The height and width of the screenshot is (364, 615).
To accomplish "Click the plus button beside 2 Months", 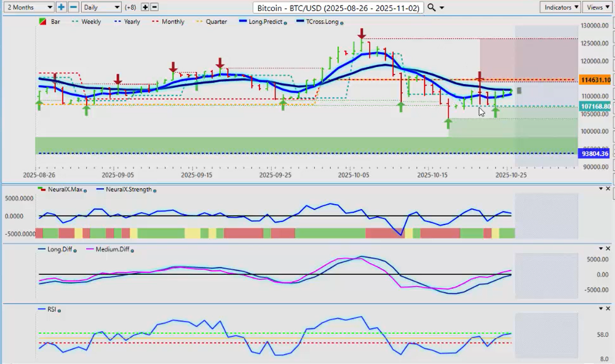I will click(61, 7).
